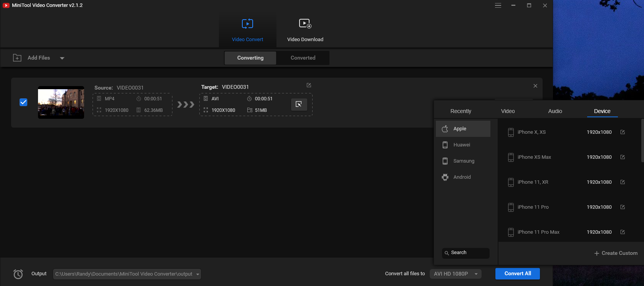
Task: Click the Samsung phone icon
Action: (x=445, y=161)
